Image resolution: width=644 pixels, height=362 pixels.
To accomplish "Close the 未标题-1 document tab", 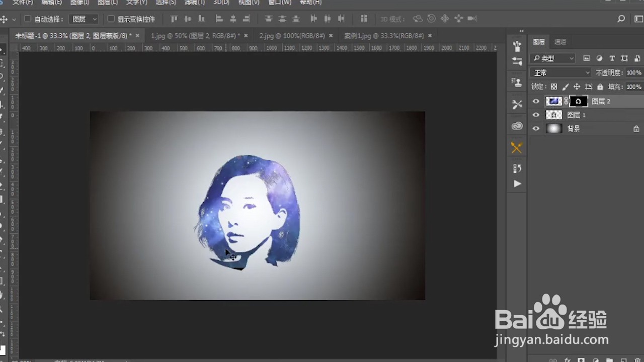I will point(137,36).
